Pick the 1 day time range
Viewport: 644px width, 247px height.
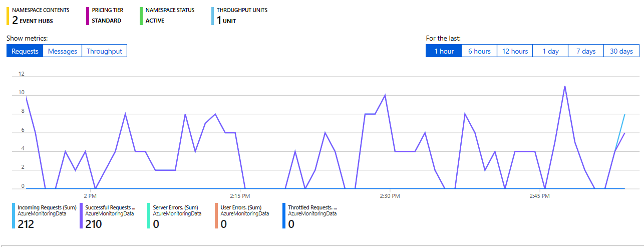550,51
